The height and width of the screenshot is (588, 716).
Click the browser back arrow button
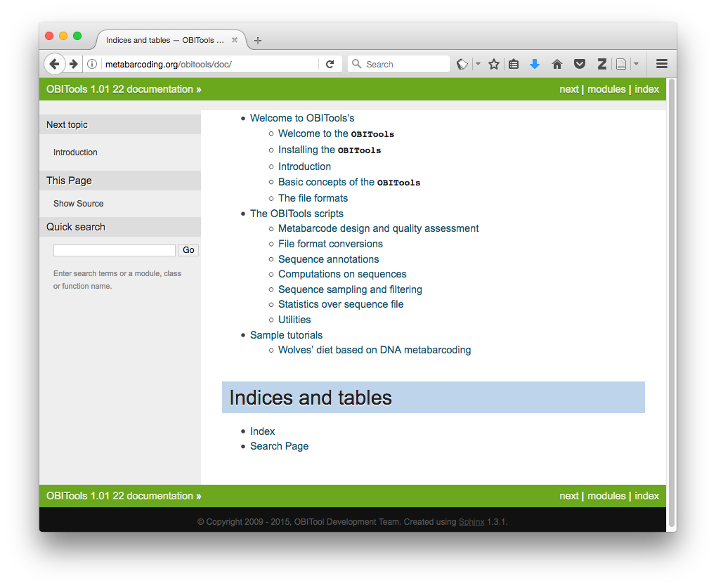54,64
